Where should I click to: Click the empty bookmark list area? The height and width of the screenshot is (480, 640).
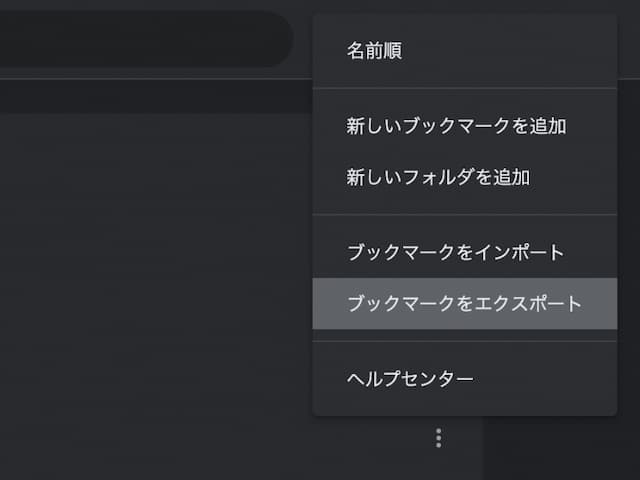click(150, 300)
